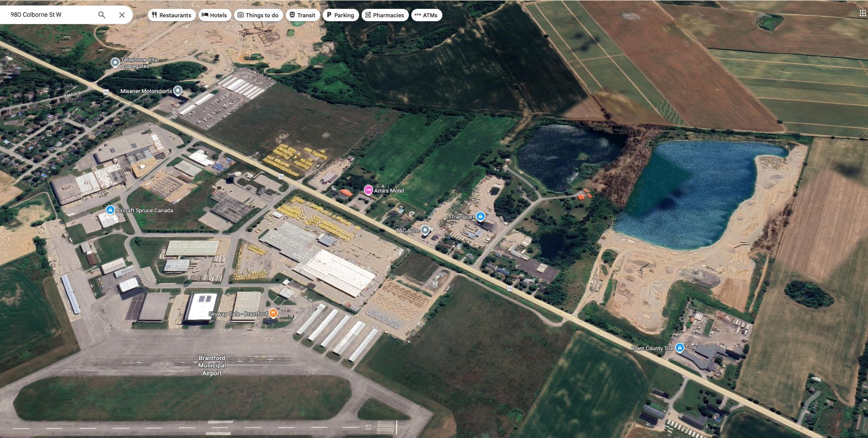Select the Misener Motorsports pin
This screenshot has width=868, height=438.
coord(178,91)
